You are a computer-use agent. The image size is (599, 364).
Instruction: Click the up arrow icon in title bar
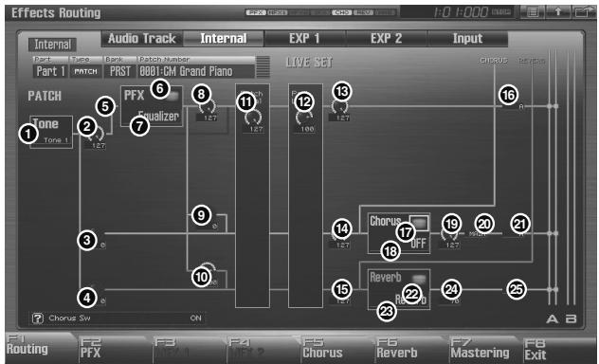point(557,12)
